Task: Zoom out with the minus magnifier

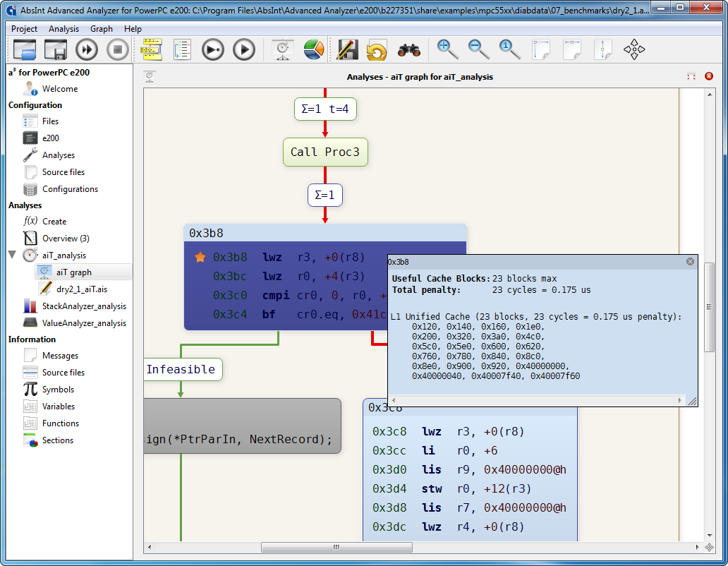Action: [479, 49]
